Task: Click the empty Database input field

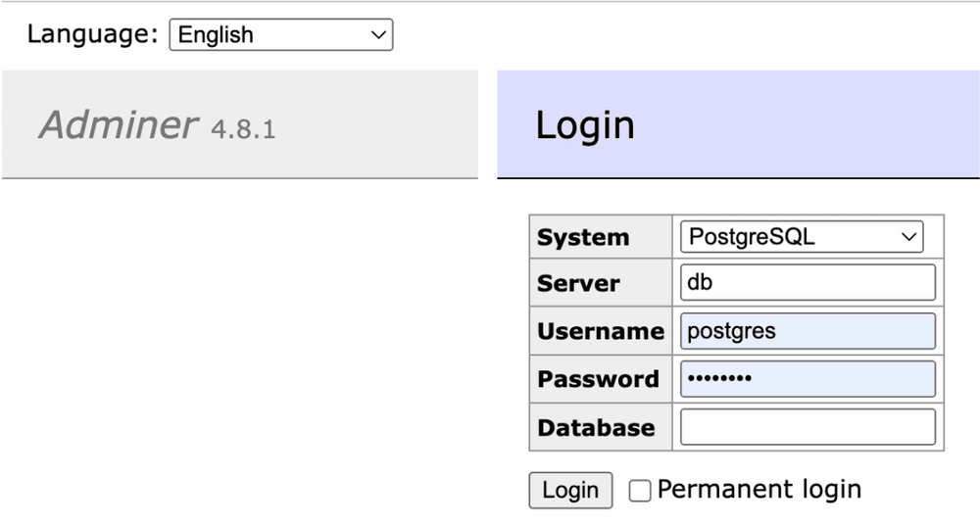Action: [808, 427]
